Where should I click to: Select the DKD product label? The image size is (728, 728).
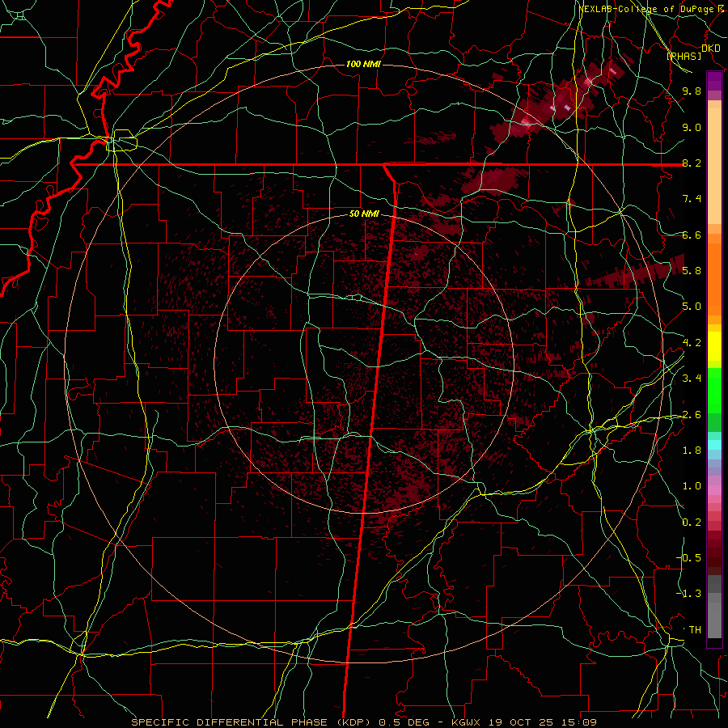pos(710,49)
